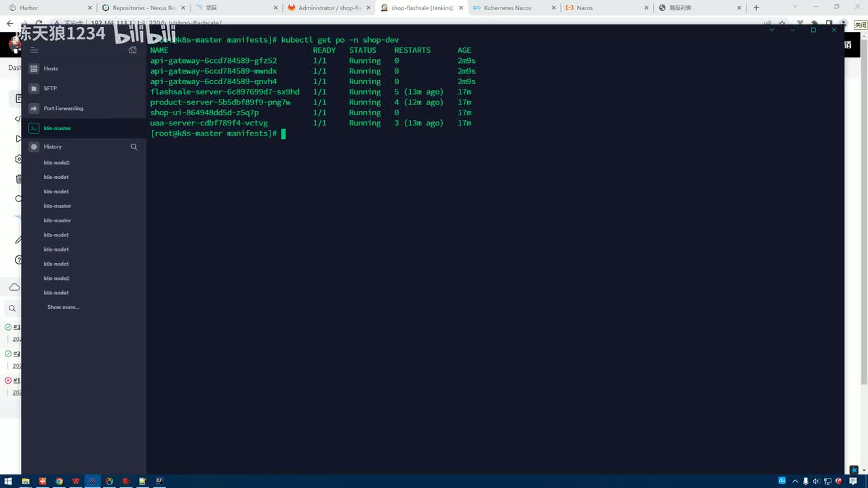Click the terminal command prompt line
This screenshot has width=868, height=488.
pos(218,134)
